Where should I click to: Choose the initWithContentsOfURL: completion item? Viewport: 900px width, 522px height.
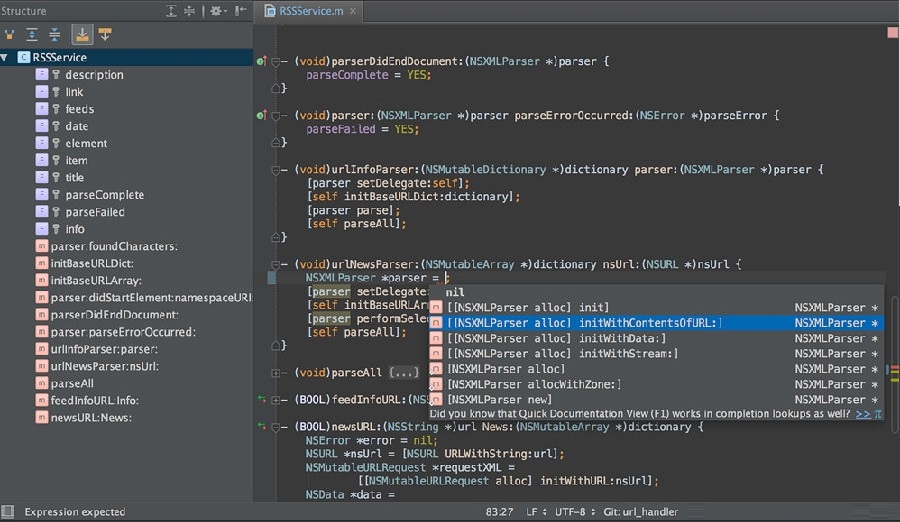[656, 323]
